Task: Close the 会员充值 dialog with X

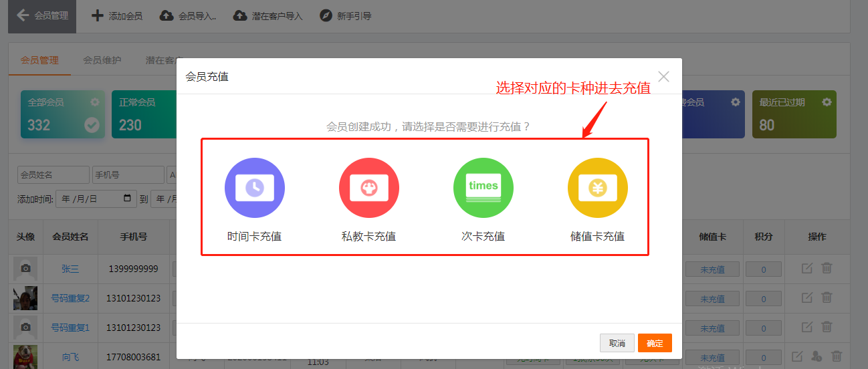Action: point(663,76)
